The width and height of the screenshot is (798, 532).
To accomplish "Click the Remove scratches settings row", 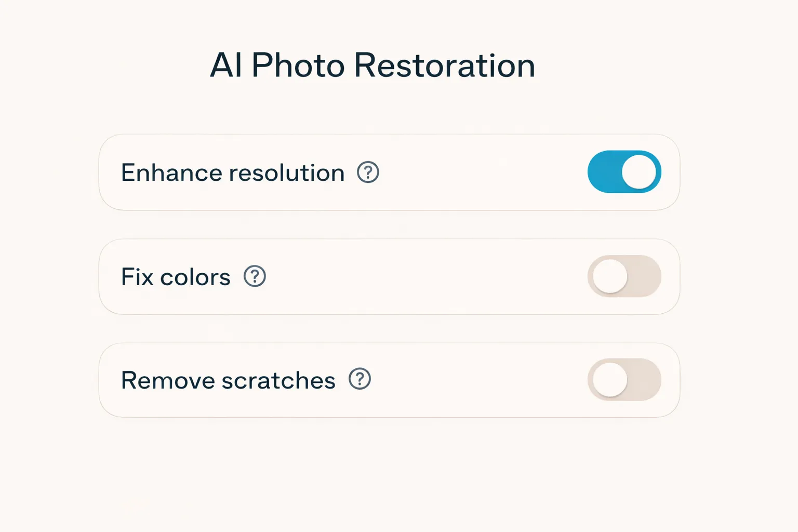I will (389, 380).
